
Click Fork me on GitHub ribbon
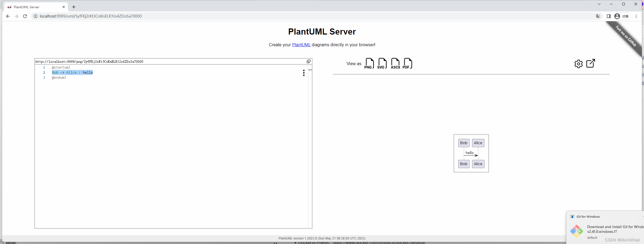click(626, 36)
